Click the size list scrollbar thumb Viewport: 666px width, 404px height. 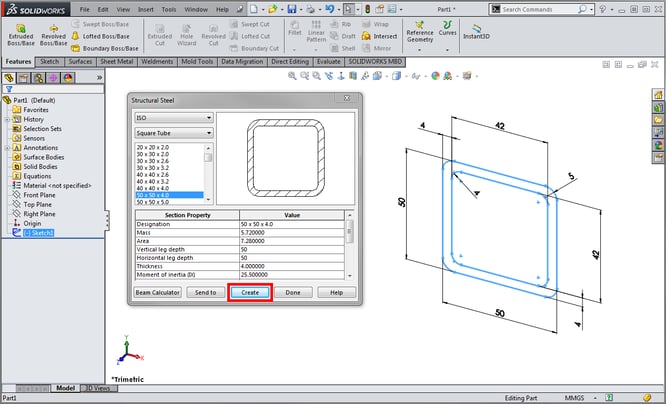point(208,157)
